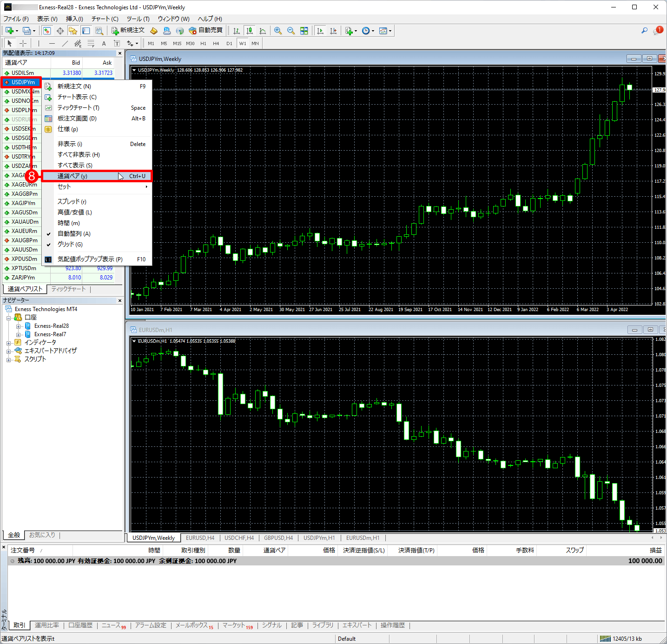Image resolution: width=667 pixels, height=644 pixels.
Task: Open the 口座履歴 terminal tab
Action: click(80, 625)
